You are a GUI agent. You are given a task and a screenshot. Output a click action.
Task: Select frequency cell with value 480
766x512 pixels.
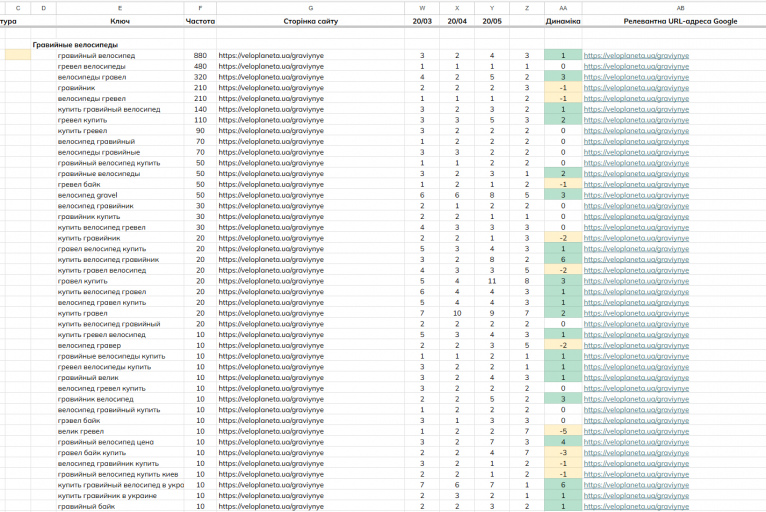point(200,66)
